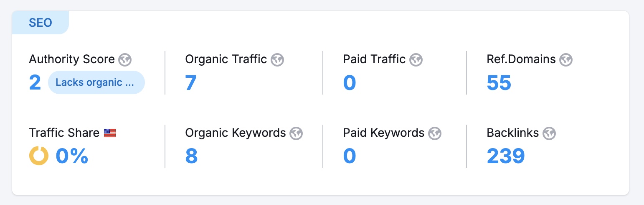
Task: Click the globe icon next to Organic Traffic
Action: [x=277, y=60]
